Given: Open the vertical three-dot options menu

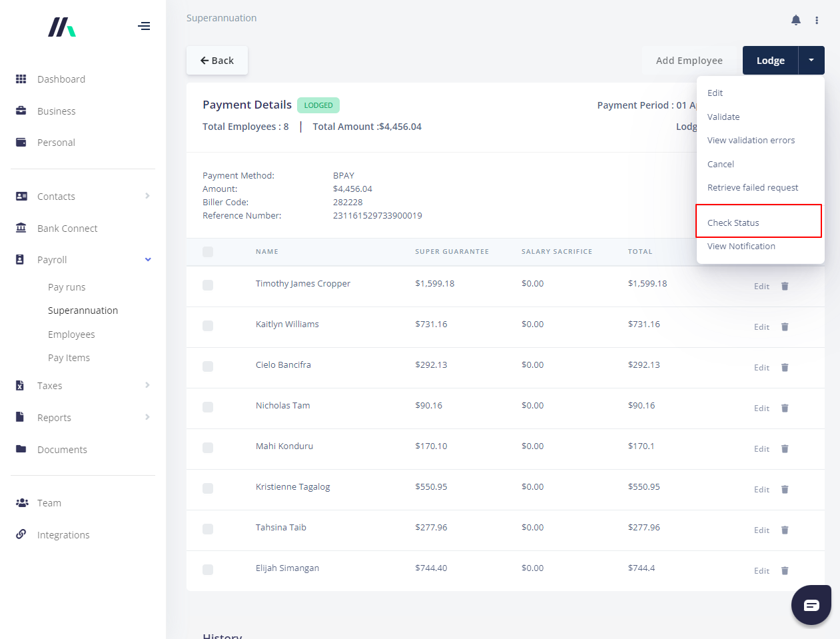Looking at the screenshot, I should [x=817, y=21].
